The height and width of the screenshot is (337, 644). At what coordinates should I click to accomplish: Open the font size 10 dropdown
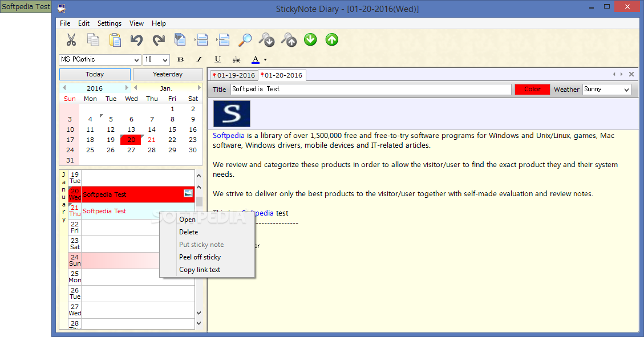coord(165,60)
